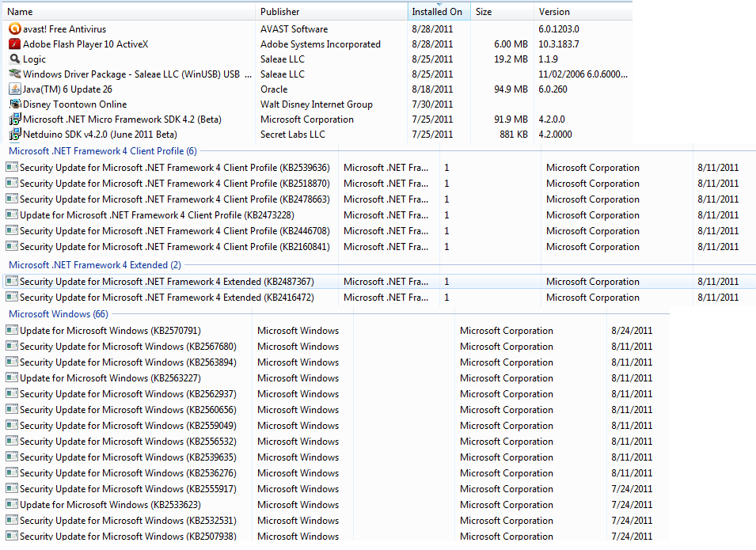Click the Adobe Systems Incorporated publisher cell
This screenshot has height=550, width=756.
click(x=320, y=44)
